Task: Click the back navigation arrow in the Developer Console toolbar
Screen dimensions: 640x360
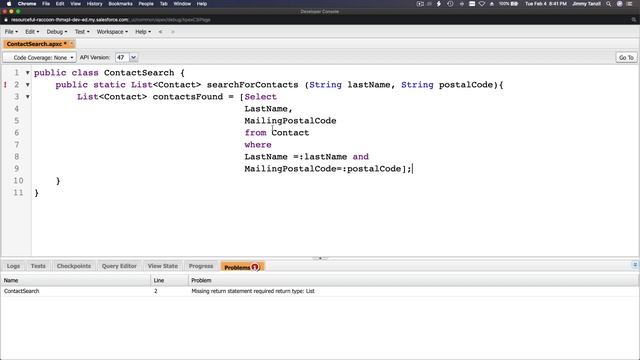Action: click(x=160, y=32)
